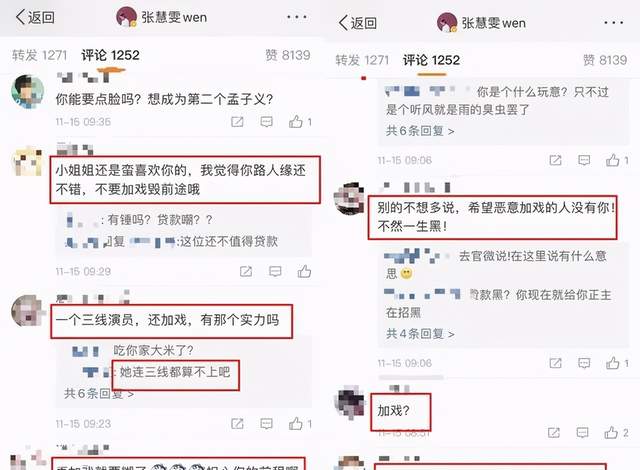Share the 加戏? comment
The height and width of the screenshot is (470, 640).
click(553, 432)
